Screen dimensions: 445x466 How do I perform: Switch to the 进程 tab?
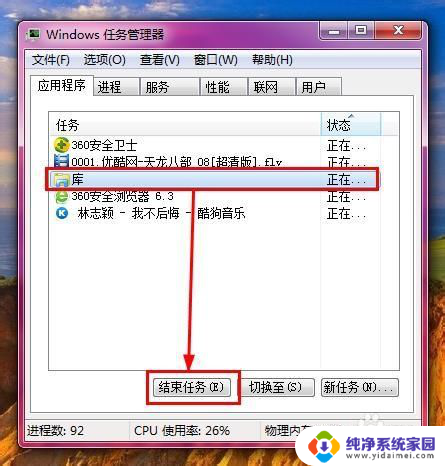click(x=116, y=87)
